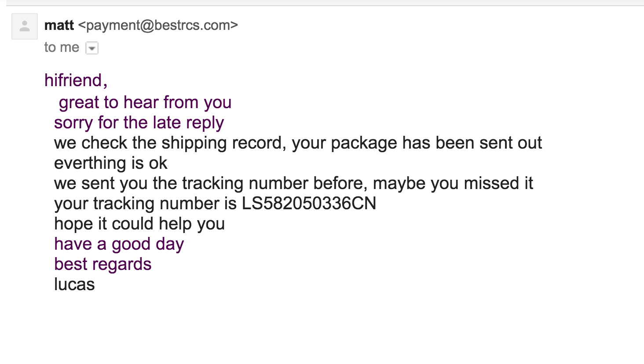644x364 pixels.
Task: Click the "best regards" closing line
Action: [x=103, y=265]
